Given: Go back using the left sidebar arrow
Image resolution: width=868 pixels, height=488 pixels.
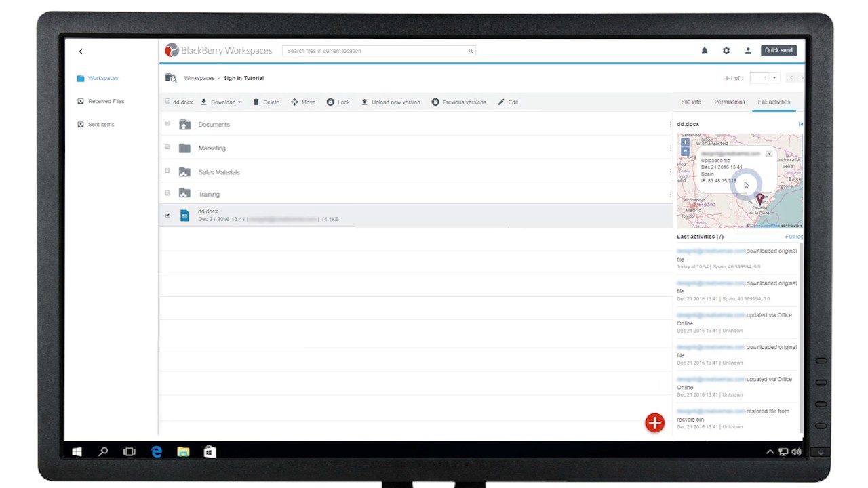Looking at the screenshot, I should (81, 52).
